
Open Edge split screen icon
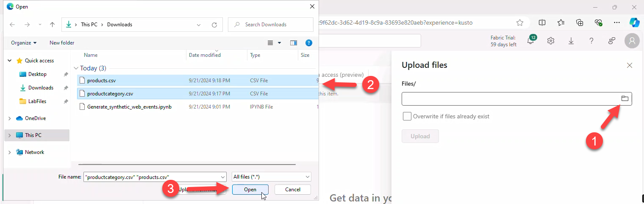[x=542, y=22]
